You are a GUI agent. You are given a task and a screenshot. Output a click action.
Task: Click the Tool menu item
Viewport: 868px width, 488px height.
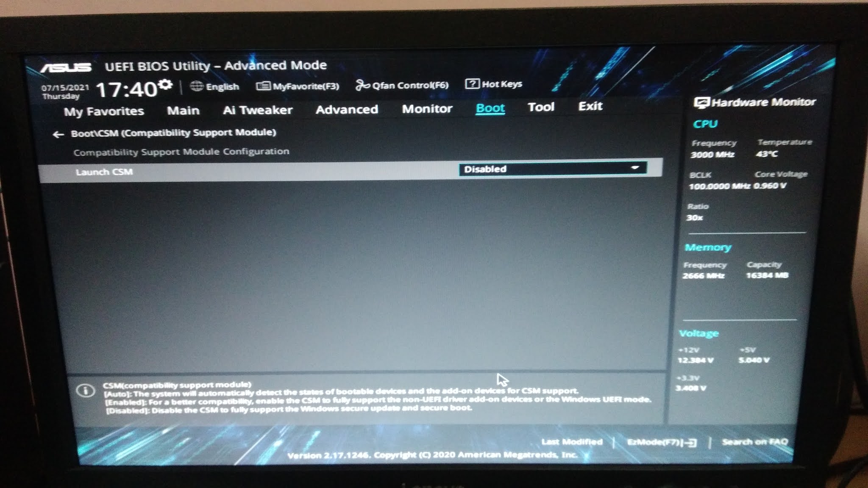point(540,107)
